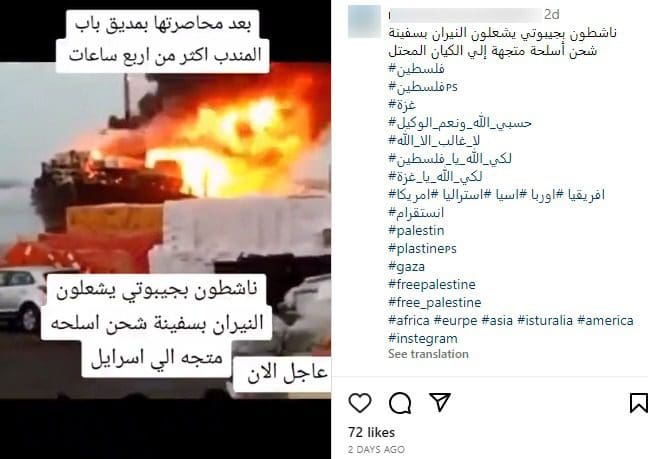
Task: Click See translation under the caption
Action: coord(428,354)
